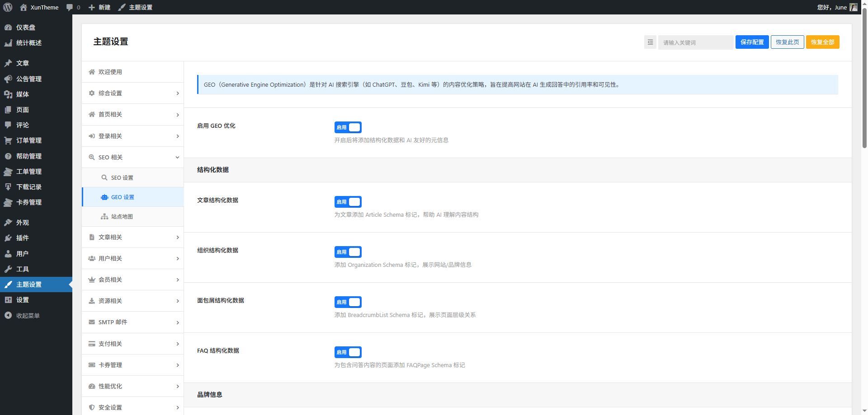Screen dimensions: 868x415
Task: Click the June user avatar
Action: pos(853,7)
